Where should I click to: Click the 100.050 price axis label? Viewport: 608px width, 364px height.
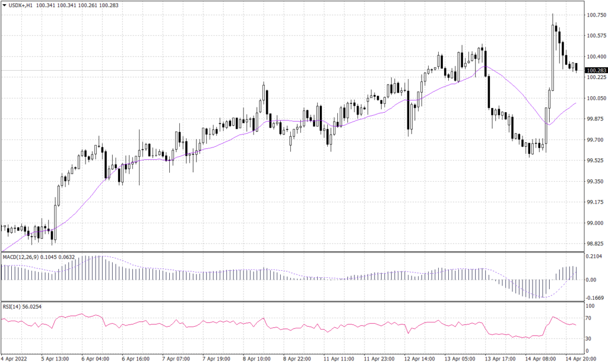(596, 98)
